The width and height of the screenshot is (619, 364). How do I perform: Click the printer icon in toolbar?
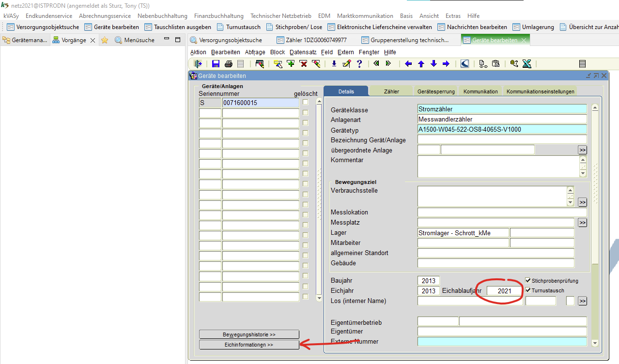click(229, 64)
